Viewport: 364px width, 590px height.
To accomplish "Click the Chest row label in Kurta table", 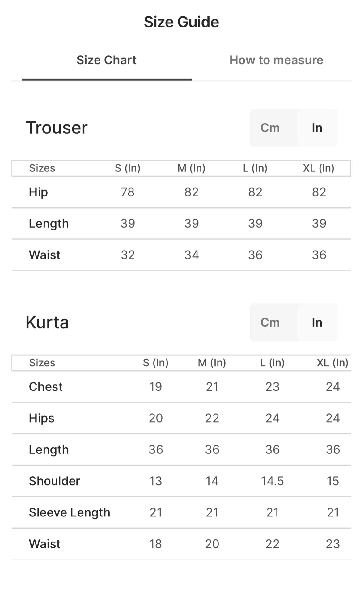I will tap(46, 387).
